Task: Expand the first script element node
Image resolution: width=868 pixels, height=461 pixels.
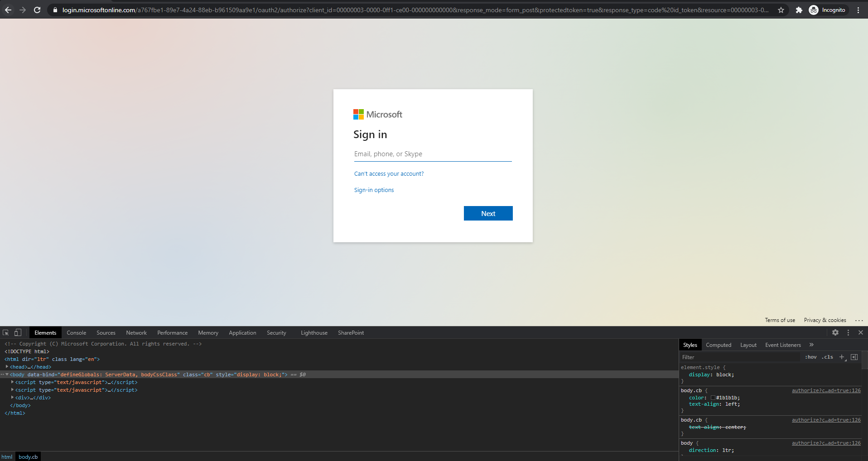Action: (x=12, y=382)
